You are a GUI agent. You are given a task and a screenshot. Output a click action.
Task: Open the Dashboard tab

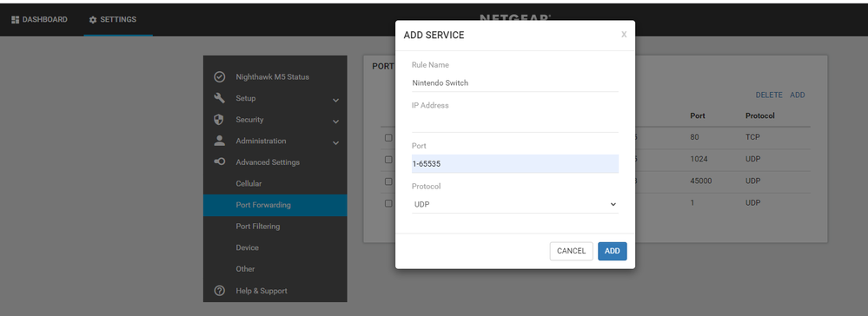(39, 19)
